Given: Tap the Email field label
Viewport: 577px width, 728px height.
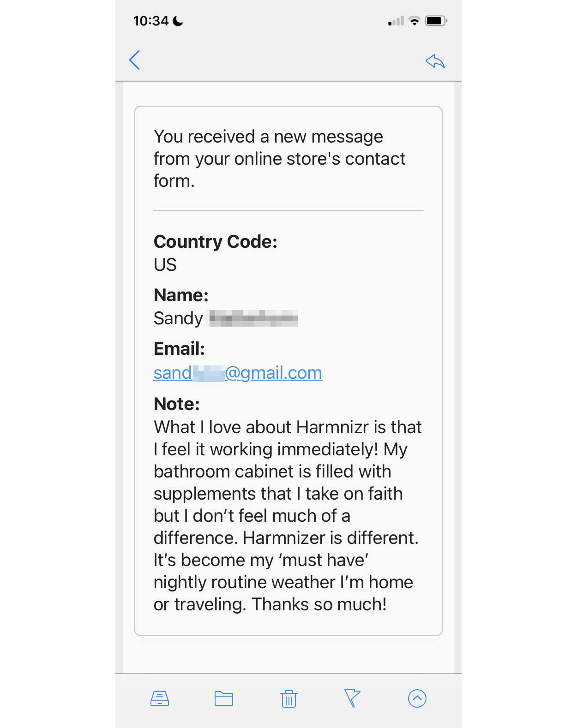Looking at the screenshot, I should (179, 349).
